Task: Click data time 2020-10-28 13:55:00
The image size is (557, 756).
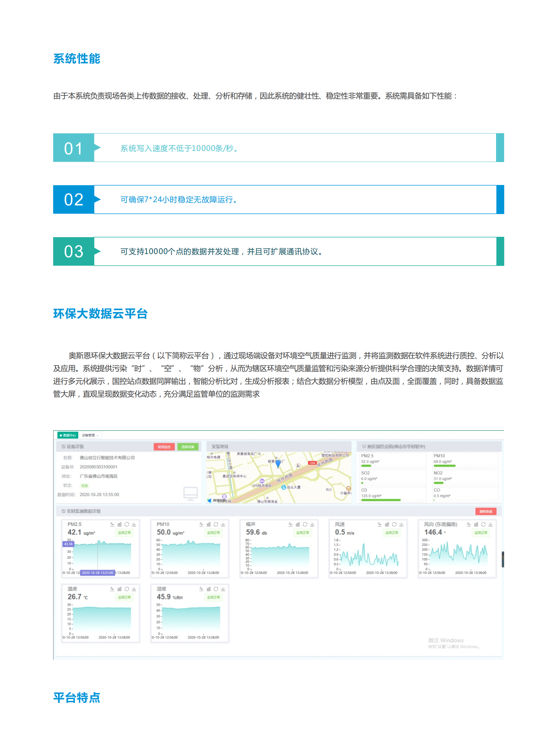Action: 99,495
